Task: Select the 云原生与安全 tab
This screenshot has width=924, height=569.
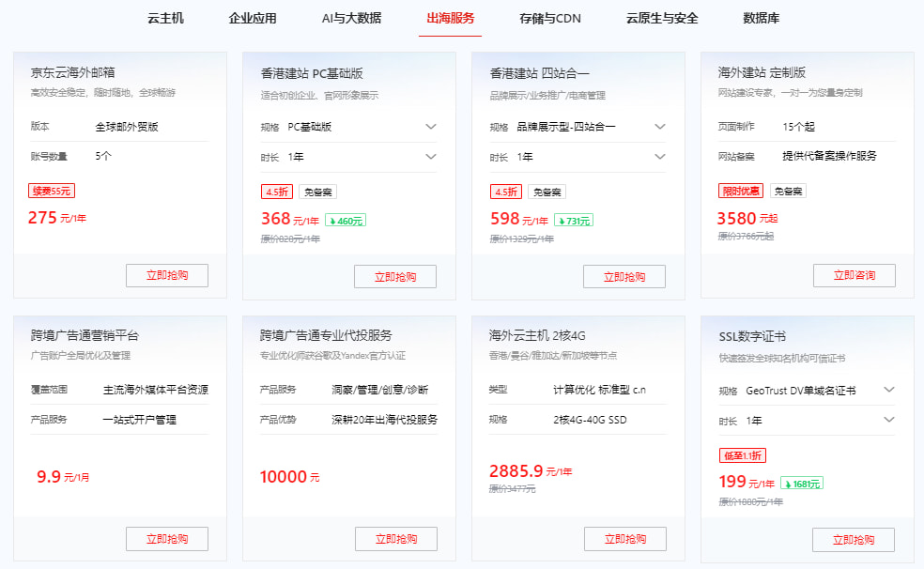Action: click(x=662, y=17)
